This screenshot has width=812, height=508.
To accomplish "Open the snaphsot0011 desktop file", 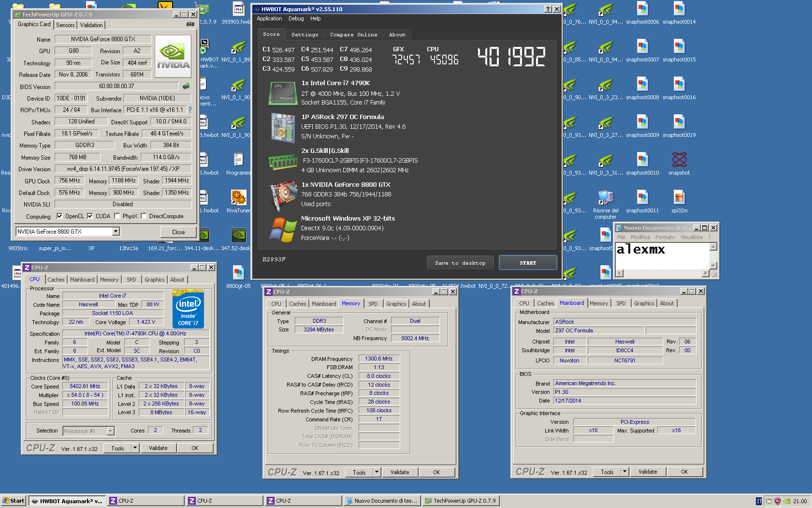I will pyautogui.click(x=642, y=202).
